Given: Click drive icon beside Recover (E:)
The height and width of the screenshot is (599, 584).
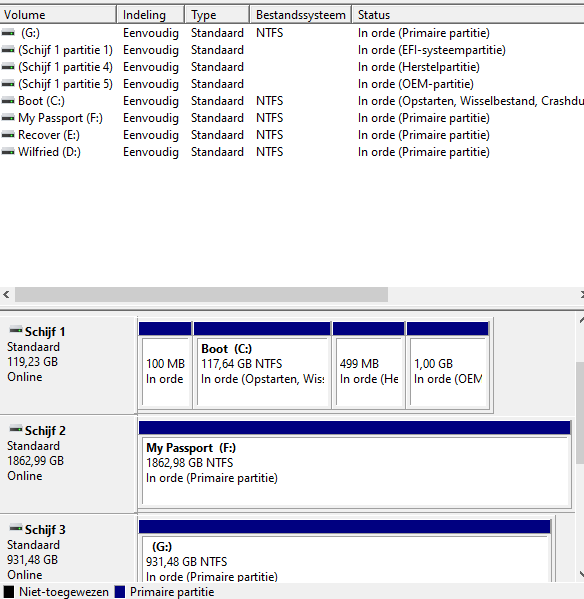Looking at the screenshot, I should [x=8, y=135].
